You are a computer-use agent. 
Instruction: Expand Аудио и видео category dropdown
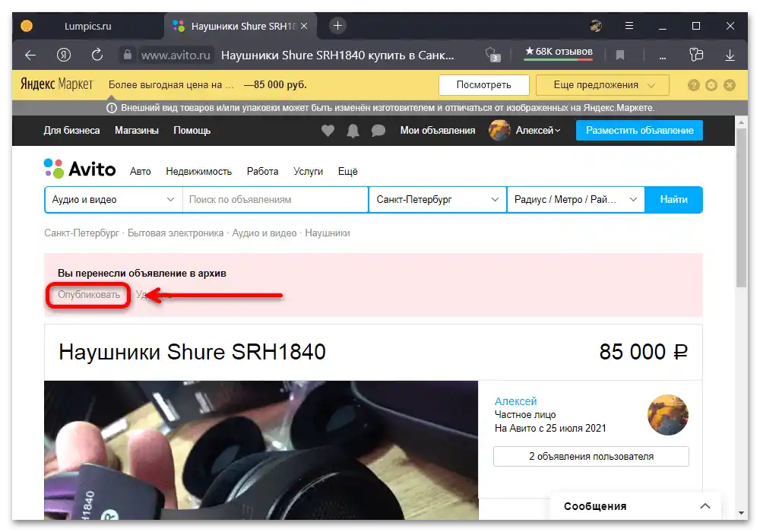coord(113,200)
